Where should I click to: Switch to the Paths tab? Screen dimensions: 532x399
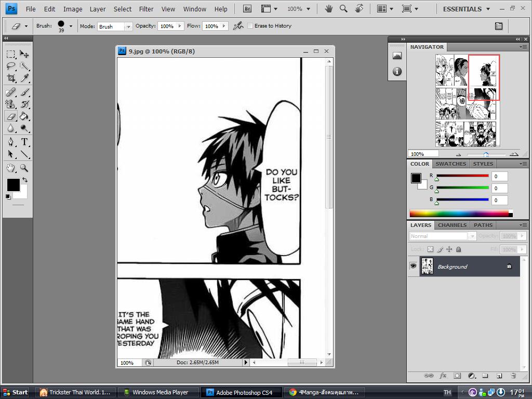pos(483,225)
